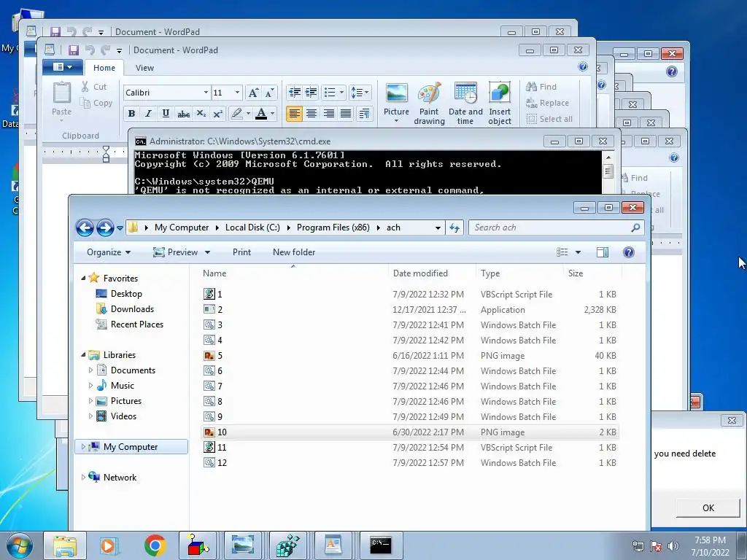Screen dimensions: 747x560
Task: Click Print in Explorer toolbar
Action: click(x=241, y=252)
